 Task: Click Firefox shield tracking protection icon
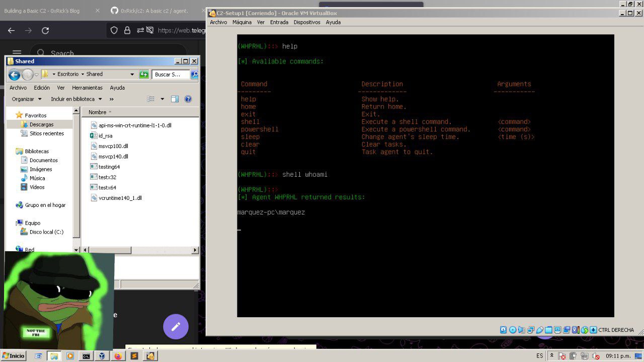pyautogui.click(x=114, y=30)
